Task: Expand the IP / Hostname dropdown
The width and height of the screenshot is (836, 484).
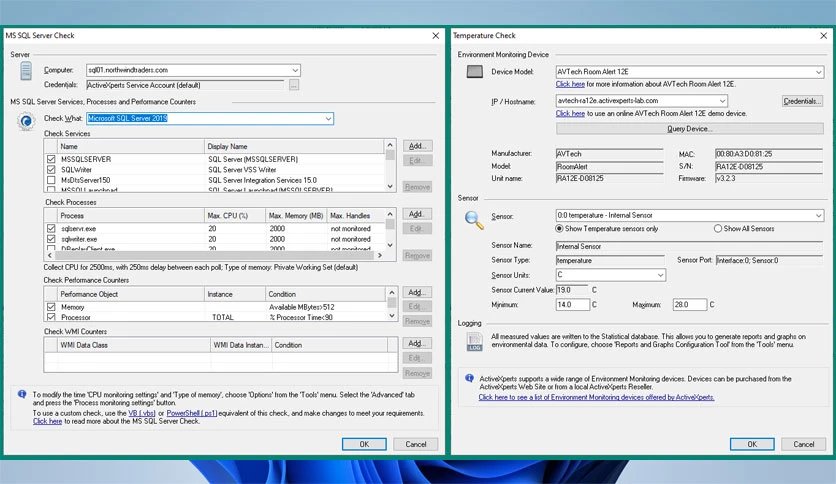Action: click(722, 101)
